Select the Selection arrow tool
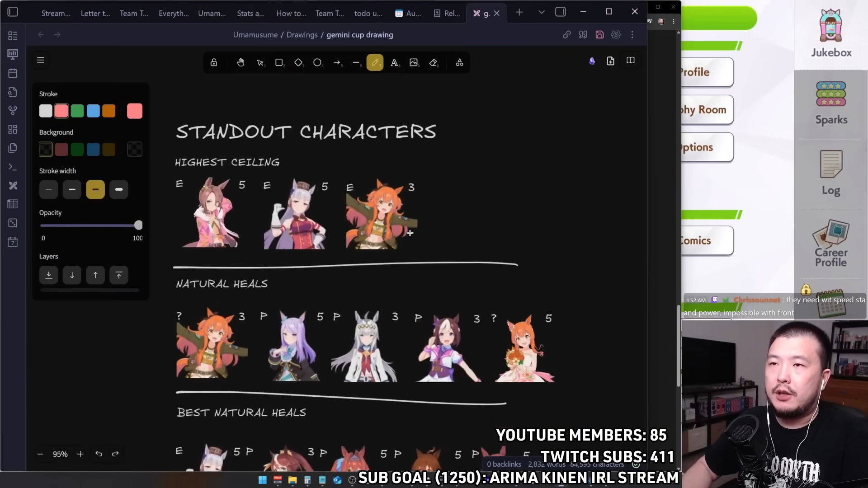Screen dimensions: 868x488 [x=260, y=63]
